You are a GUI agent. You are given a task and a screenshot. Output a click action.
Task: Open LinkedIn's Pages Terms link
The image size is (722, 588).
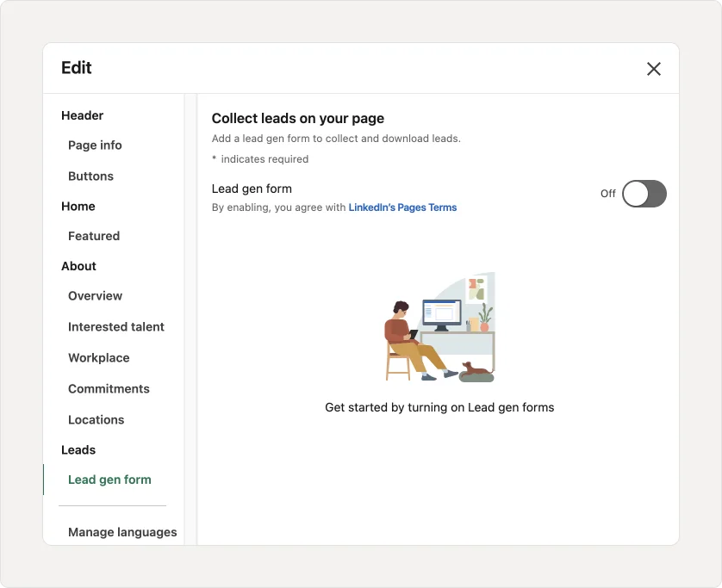(402, 207)
